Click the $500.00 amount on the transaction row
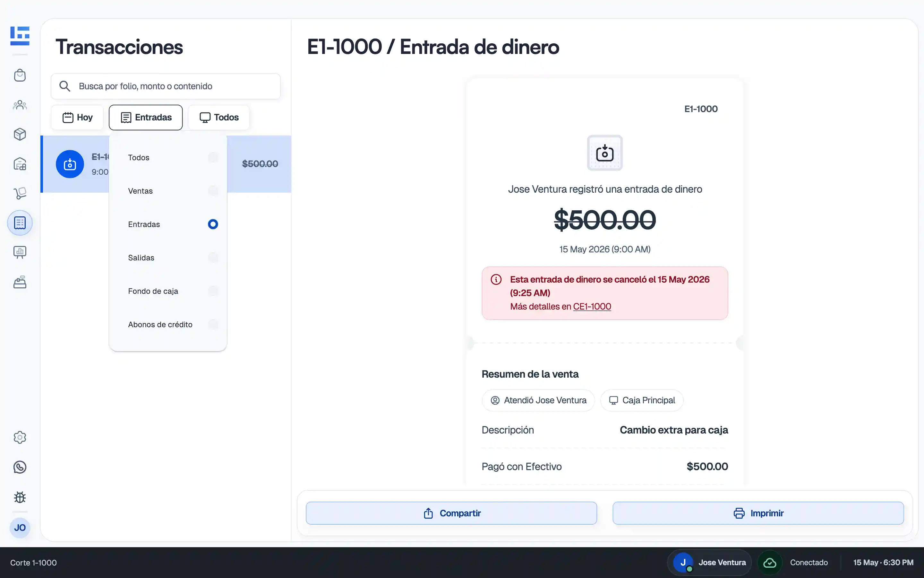924x578 pixels. (260, 164)
